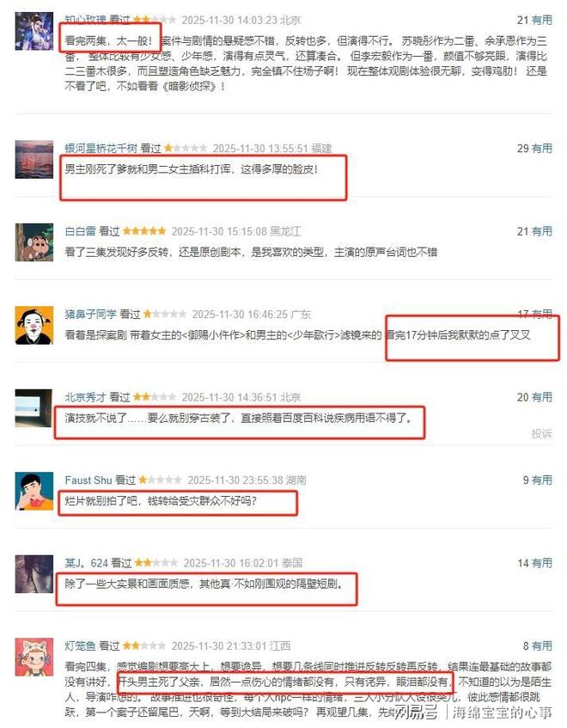Mark 知心玫瑰's review as 有用
This screenshot has height=728, width=567.
coord(542,20)
